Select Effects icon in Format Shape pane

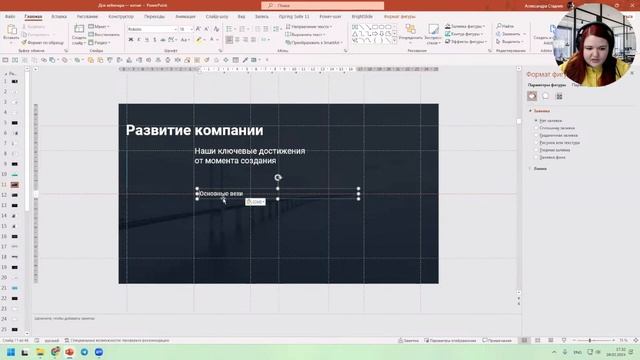click(x=546, y=96)
